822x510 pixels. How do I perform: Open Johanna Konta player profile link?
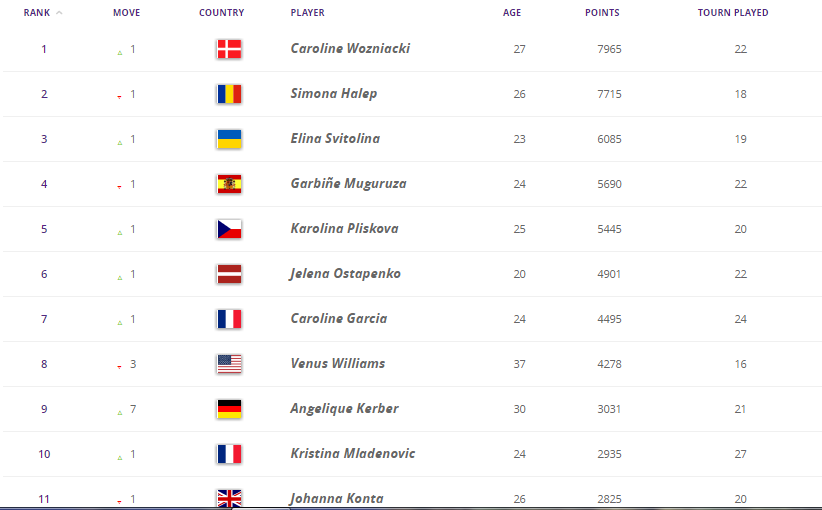point(337,498)
